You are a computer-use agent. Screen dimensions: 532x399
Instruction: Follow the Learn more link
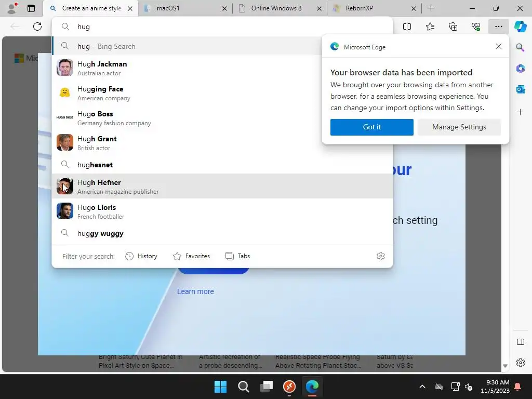click(x=195, y=291)
